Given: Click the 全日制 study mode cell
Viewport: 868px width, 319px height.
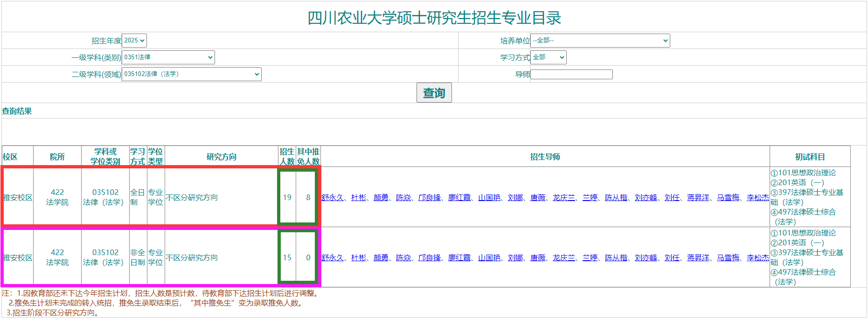Looking at the screenshot, I should pos(138,197).
